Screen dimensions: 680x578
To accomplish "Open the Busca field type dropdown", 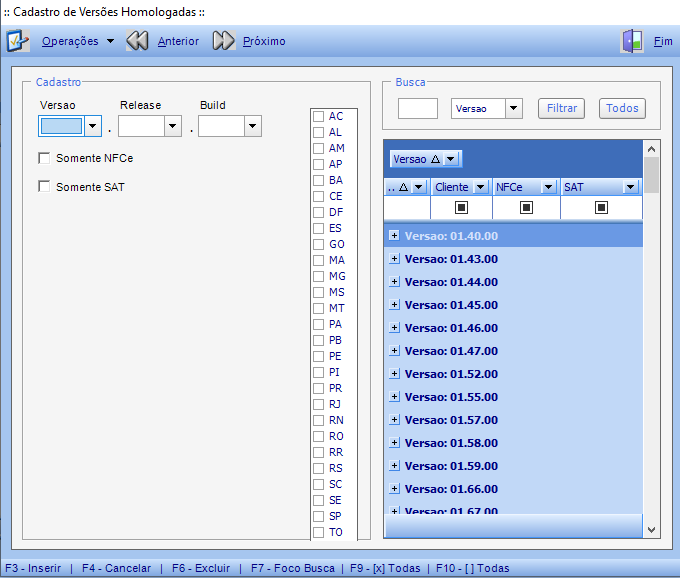I will pos(513,108).
